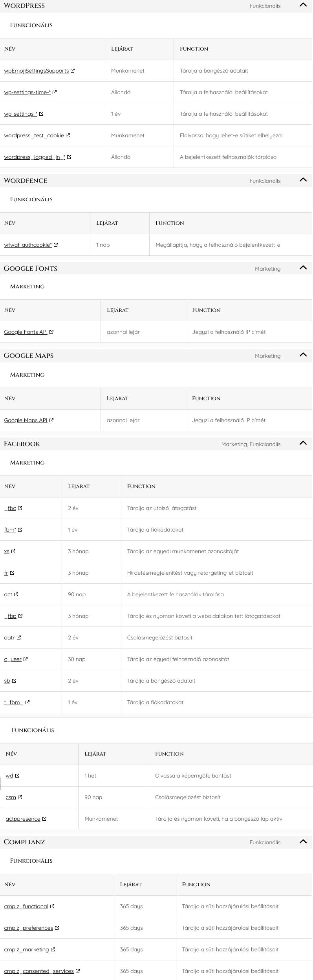Screen dimensions: 313x980
Task: Collapse the Google Fonts section chevron
Action: tap(303, 268)
